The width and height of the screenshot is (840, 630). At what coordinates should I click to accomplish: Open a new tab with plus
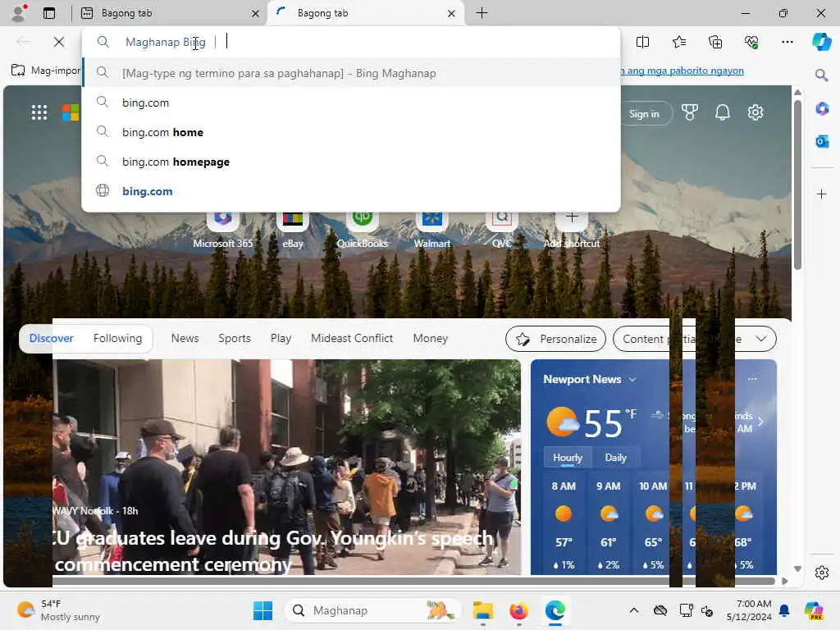[482, 13]
